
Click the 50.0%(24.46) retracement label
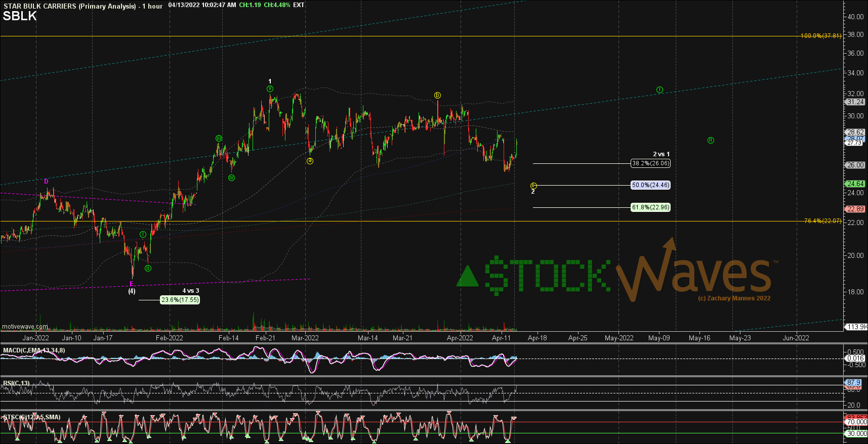point(650,185)
